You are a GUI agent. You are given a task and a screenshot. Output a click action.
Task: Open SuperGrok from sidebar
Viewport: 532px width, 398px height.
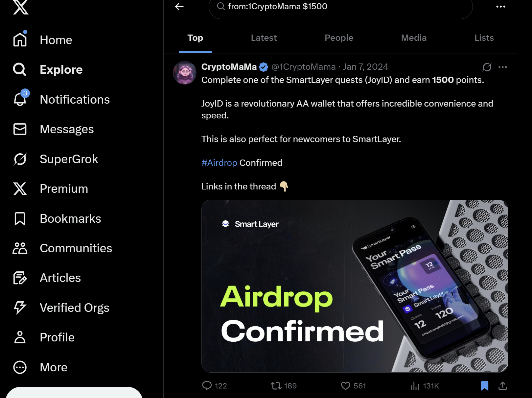coord(56,159)
